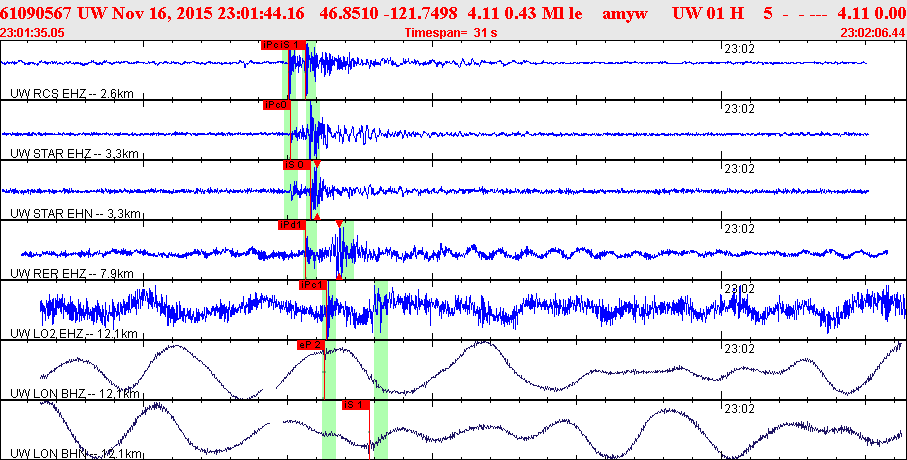Click the iPc1 pick flag on LO2 EHZ
907x460 pixels.
(313, 285)
